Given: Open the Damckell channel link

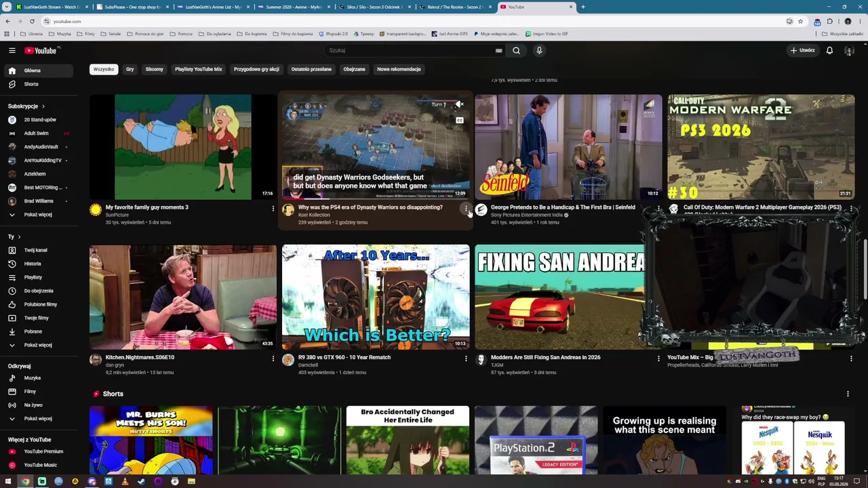Looking at the screenshot, I should (x=308, y=365).
